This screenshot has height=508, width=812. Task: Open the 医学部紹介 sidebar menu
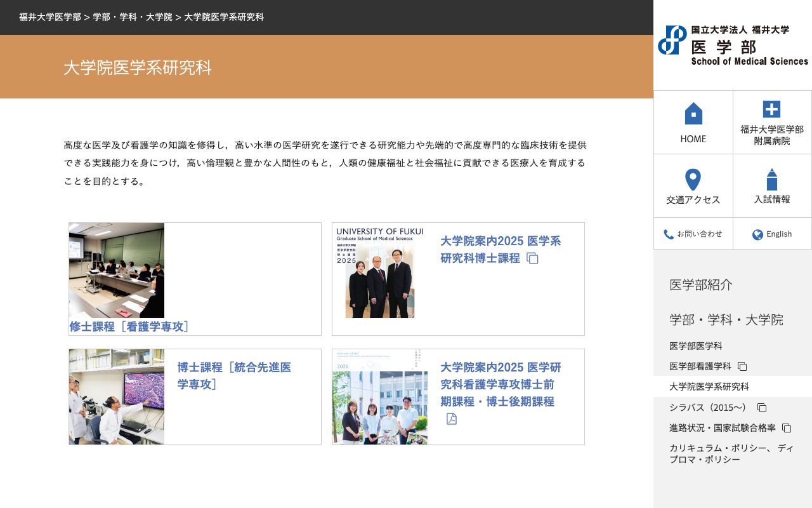pyautogui.click(x=700, y=285)
